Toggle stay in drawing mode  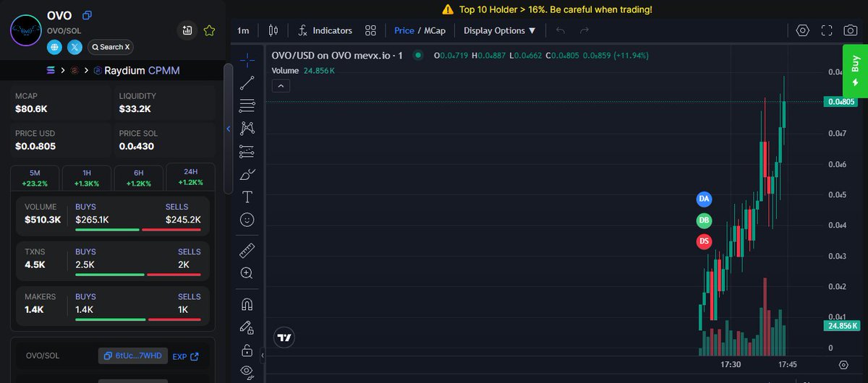247,327
